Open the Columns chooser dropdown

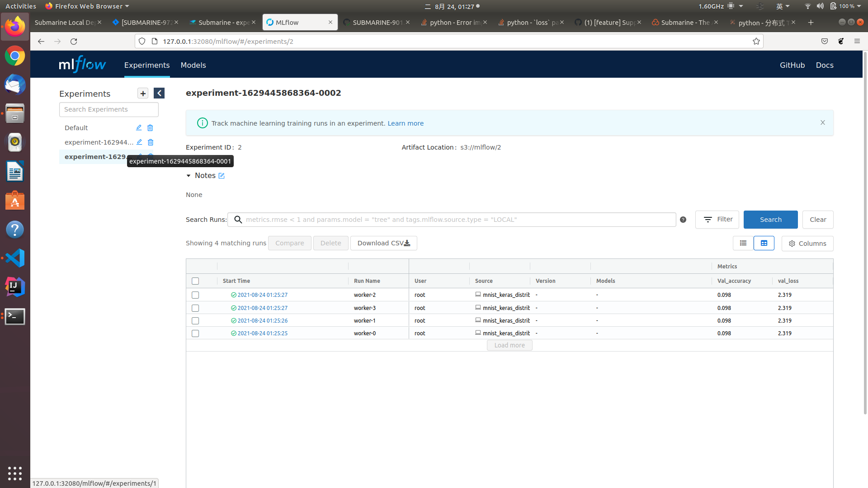pos(807,244)
